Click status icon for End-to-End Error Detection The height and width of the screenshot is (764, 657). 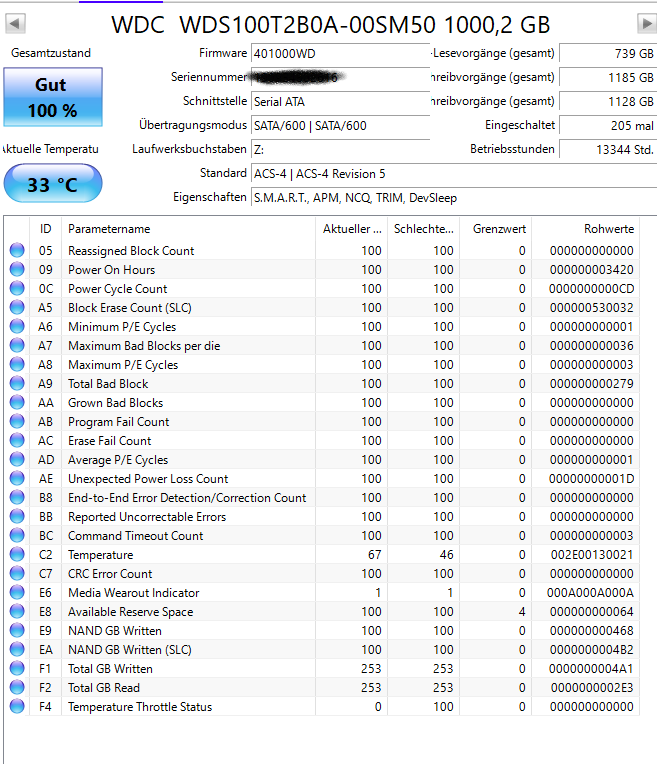point(17,497)
